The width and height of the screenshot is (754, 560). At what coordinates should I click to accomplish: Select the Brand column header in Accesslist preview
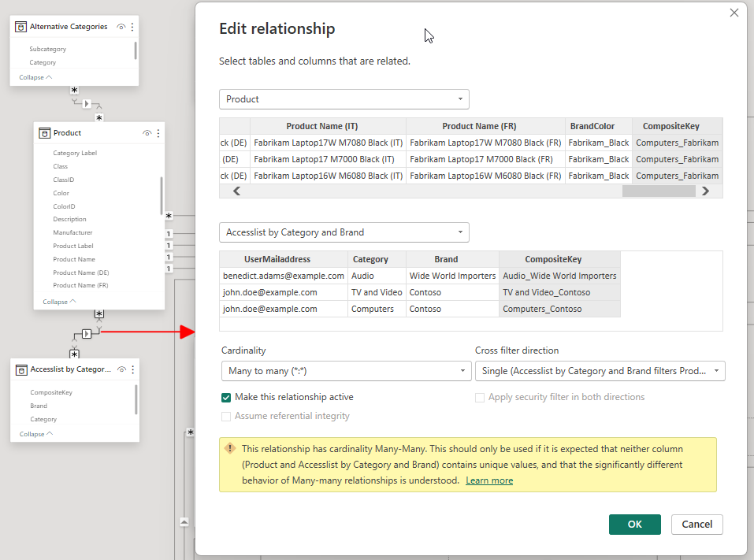coord(446,259)
